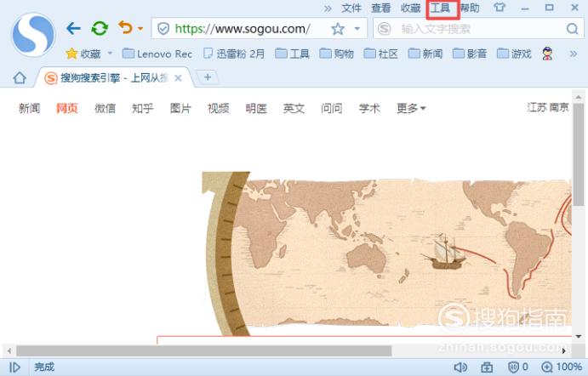This screenshot has width=588, height=376.
Task: Click the 完成 status text
Action: pos(44,367)
